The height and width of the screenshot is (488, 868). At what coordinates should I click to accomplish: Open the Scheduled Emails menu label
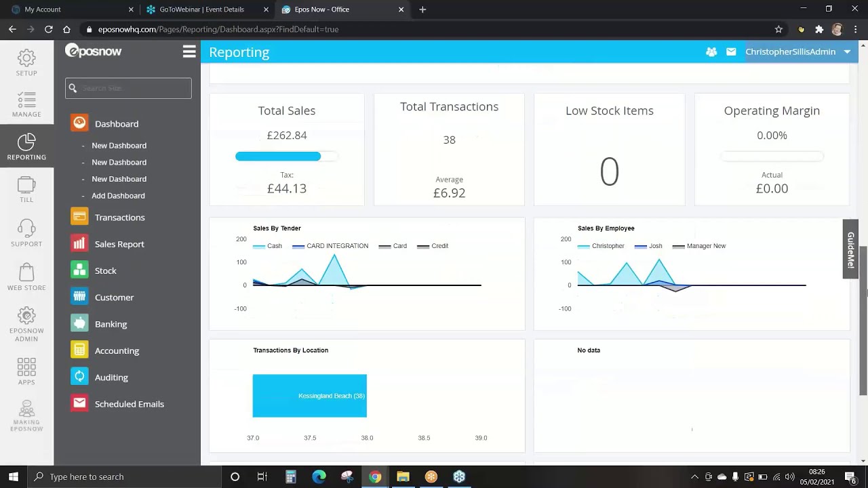pyautogui.click(x=130, y=404)
